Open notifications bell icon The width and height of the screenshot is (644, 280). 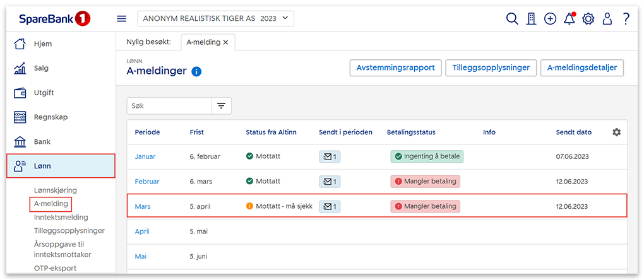coord(569,19)
